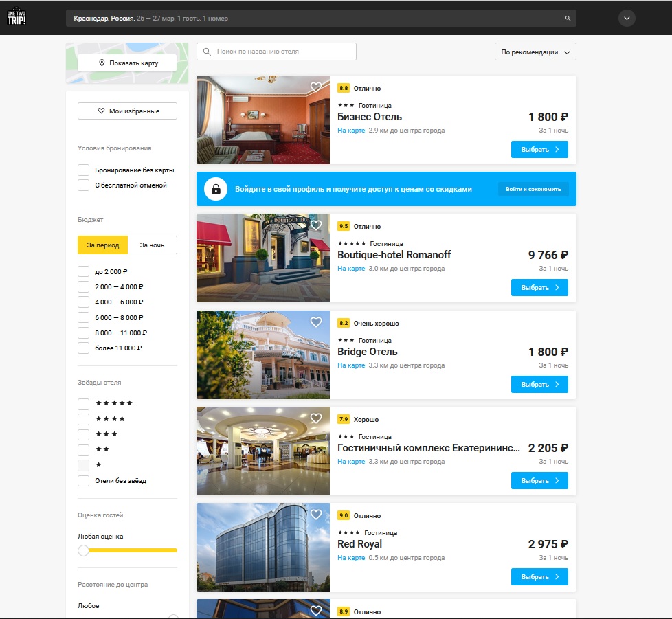Viewport: 672px width, 619px height.
Task: Click the OneTwoTrip logo
Action: point(16,17)
